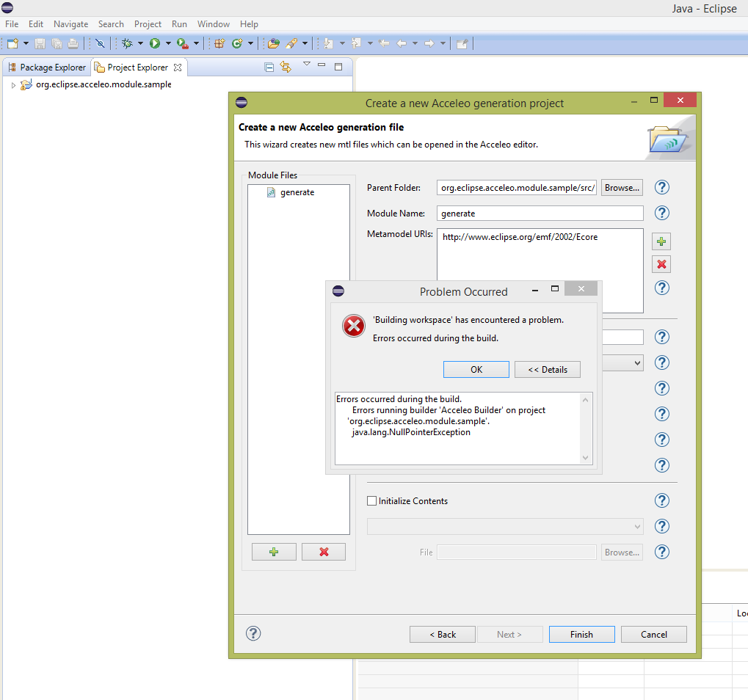This screenshot has width=748, height=700.
Task: Click the < Back wizard button
Action: pyautogui.click(x=442, y=634)
